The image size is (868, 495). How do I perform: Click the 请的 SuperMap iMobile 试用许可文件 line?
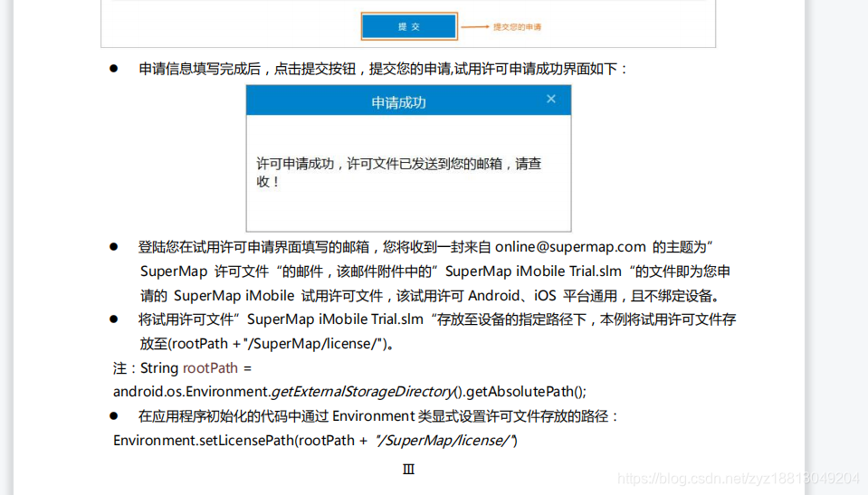click(430, 296)
